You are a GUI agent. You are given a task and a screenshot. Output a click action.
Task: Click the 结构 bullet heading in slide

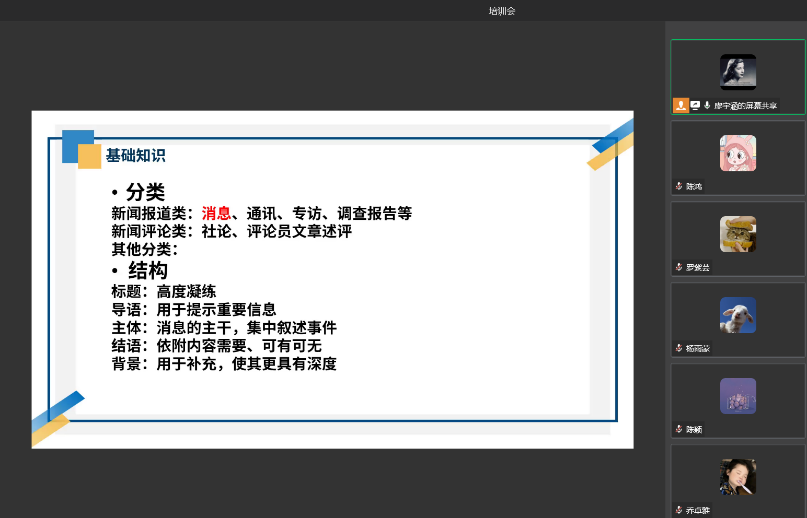pos(147,270)
